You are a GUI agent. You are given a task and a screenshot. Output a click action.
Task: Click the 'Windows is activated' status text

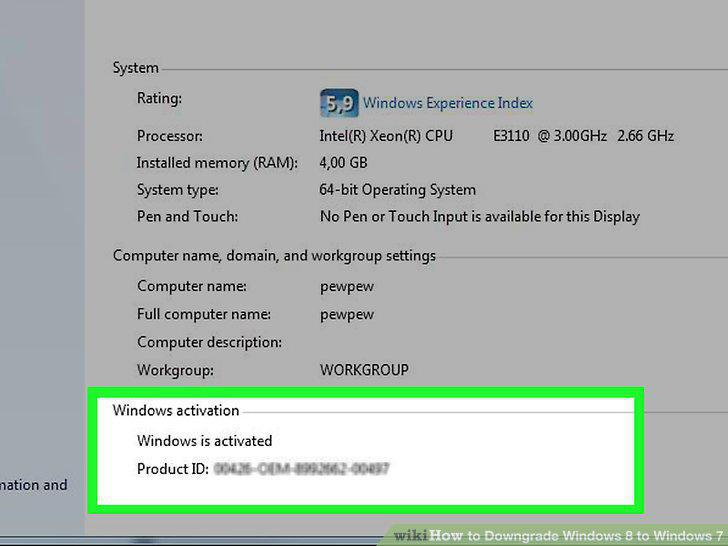click(205, 441)
